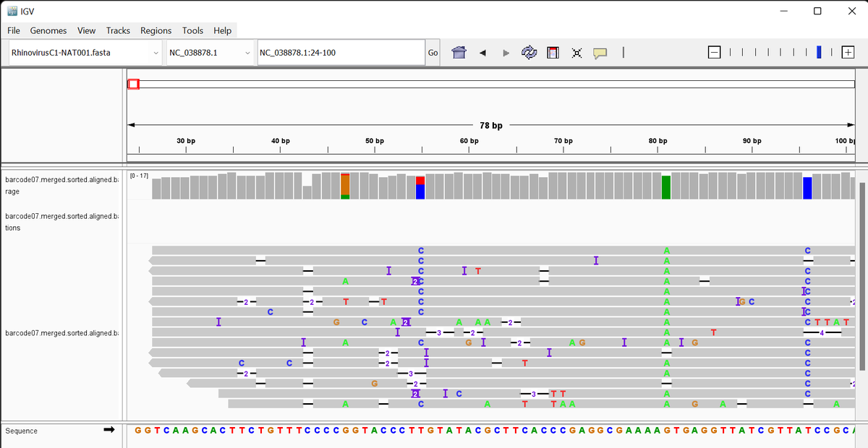
Task: Click the green coverage bar near 80 bp
Action: [x=666, y=187]
